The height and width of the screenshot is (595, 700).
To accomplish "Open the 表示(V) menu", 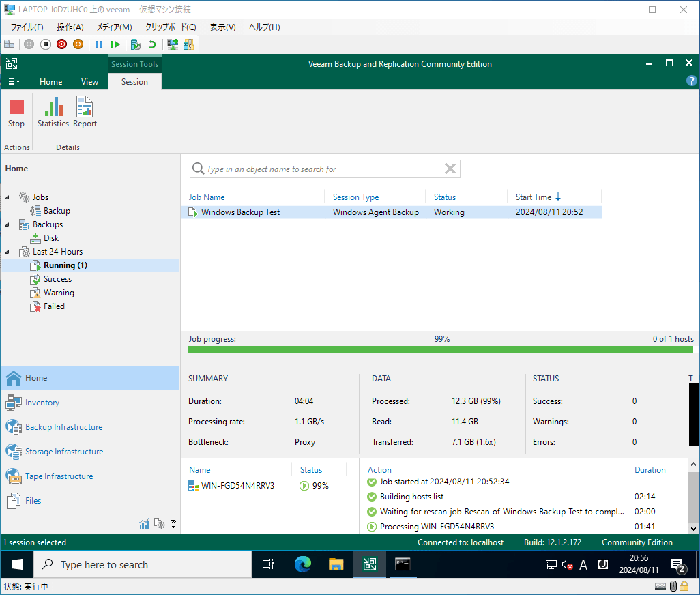I will coord(222,27).
